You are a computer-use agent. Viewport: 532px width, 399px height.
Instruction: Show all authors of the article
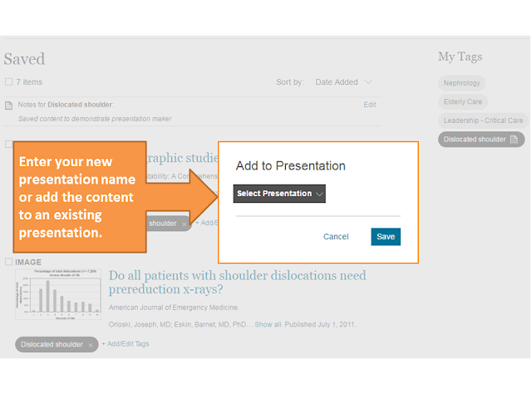coord(268,324)
